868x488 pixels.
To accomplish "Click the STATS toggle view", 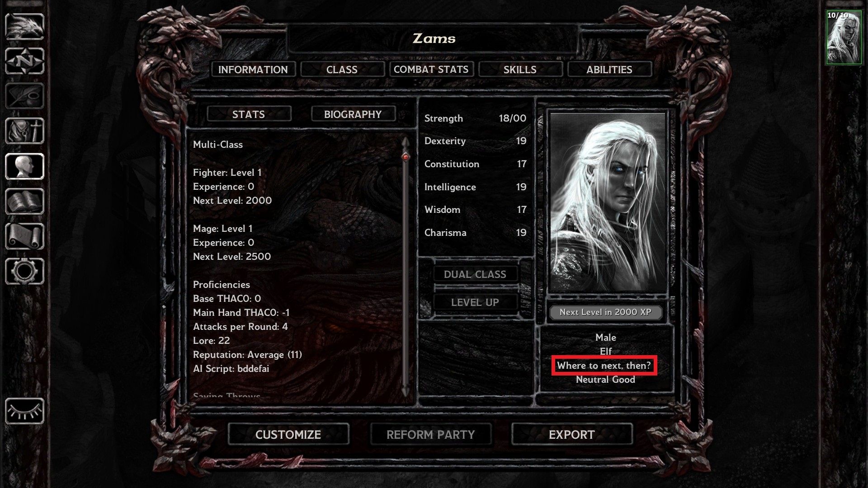I will [248, 114].
